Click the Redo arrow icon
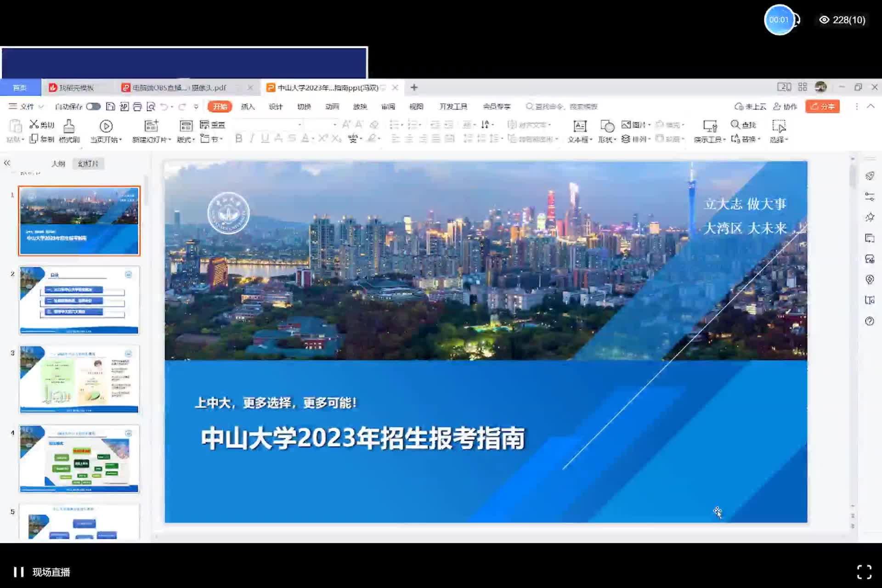The height and width of the screenshot is (588, 882). [182, 107]
